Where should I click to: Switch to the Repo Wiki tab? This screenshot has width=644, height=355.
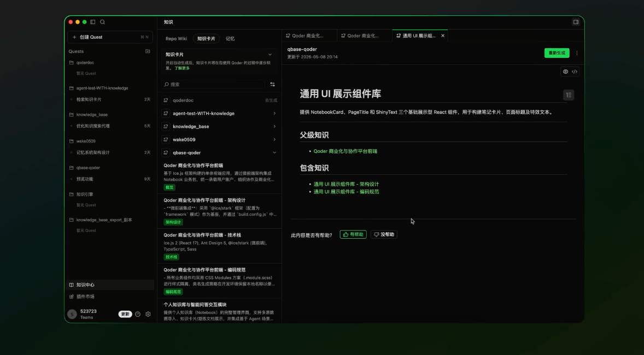[176, 39]
